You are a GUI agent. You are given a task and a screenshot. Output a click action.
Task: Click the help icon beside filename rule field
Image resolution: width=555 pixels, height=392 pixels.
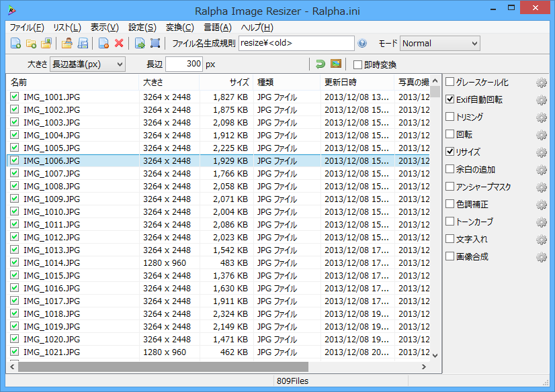(362, 43)
